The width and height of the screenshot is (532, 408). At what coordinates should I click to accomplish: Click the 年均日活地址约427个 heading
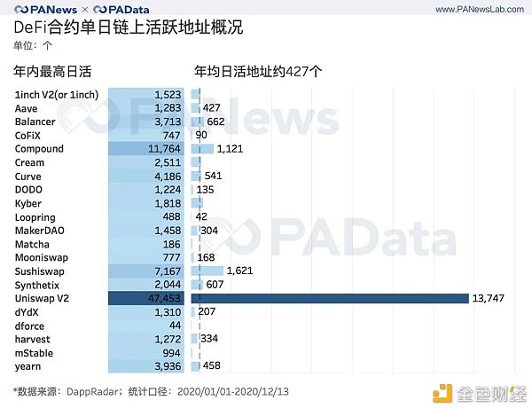click(x=258, y=72)
